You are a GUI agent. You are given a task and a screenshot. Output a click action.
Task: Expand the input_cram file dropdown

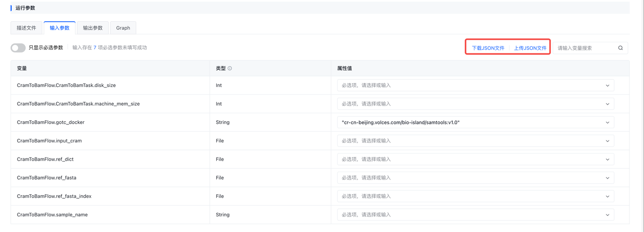pos(608,141)
